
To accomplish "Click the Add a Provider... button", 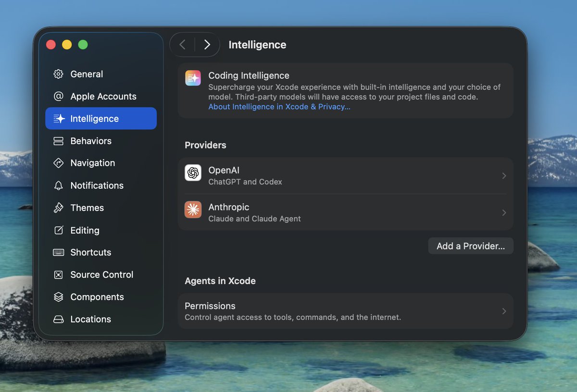I will [471, 246].
